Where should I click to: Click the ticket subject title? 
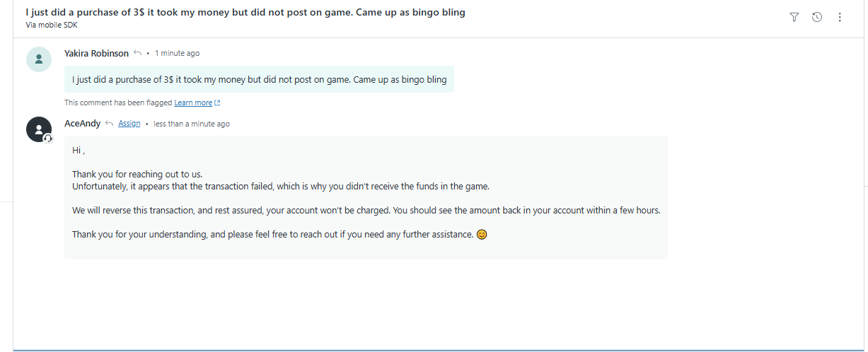(x=245, y=12)
